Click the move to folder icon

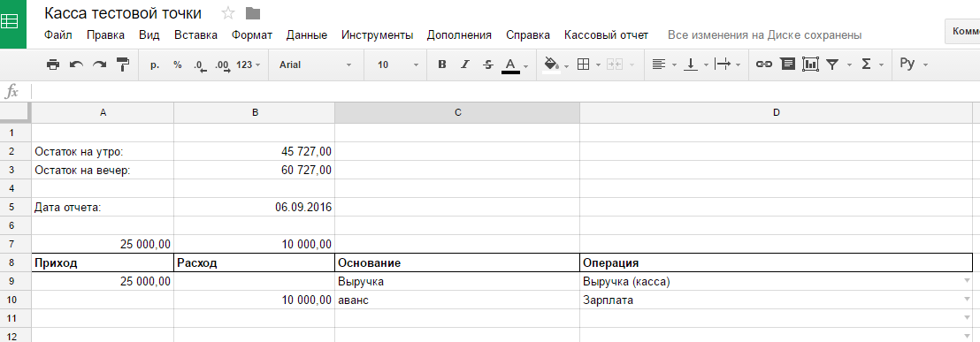252,13
